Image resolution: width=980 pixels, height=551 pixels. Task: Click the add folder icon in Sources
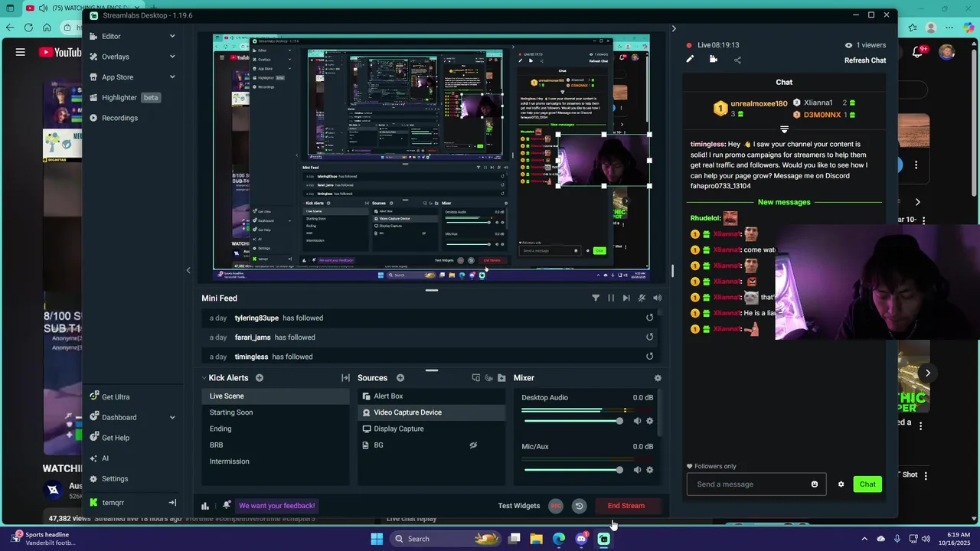pyautogui.click(x=501, y=378)
